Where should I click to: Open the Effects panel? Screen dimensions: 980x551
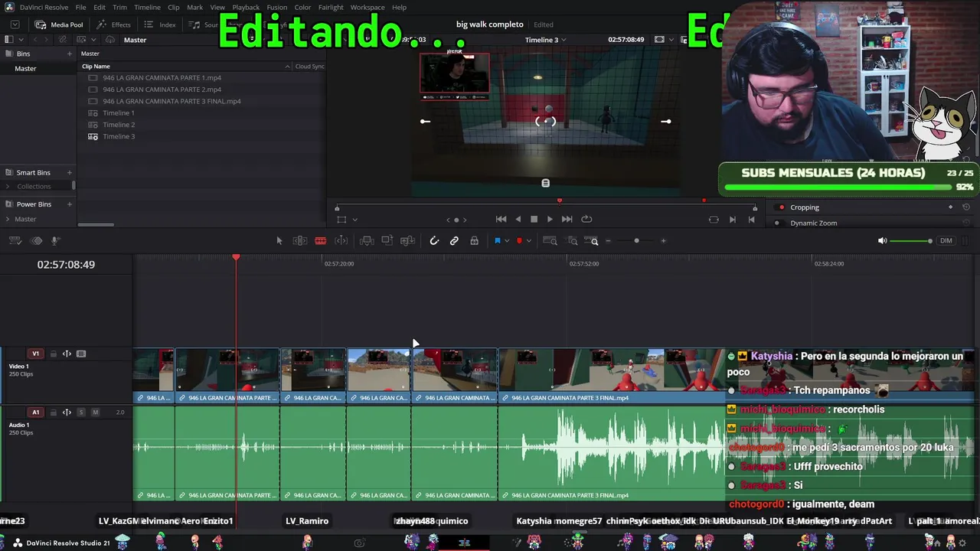pos(113,24)
